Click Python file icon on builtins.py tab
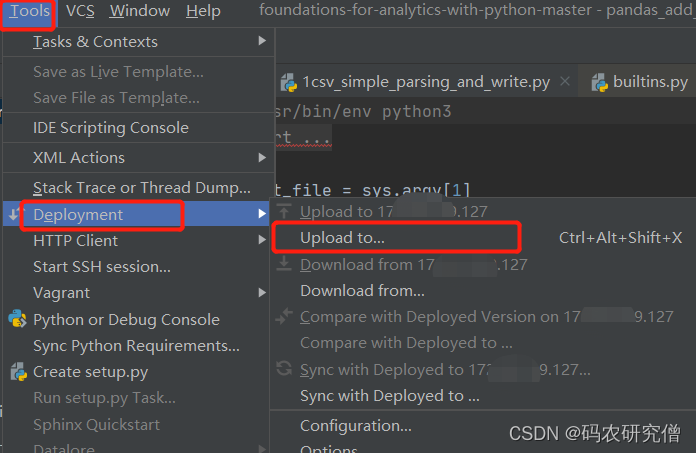 (600, 83)
